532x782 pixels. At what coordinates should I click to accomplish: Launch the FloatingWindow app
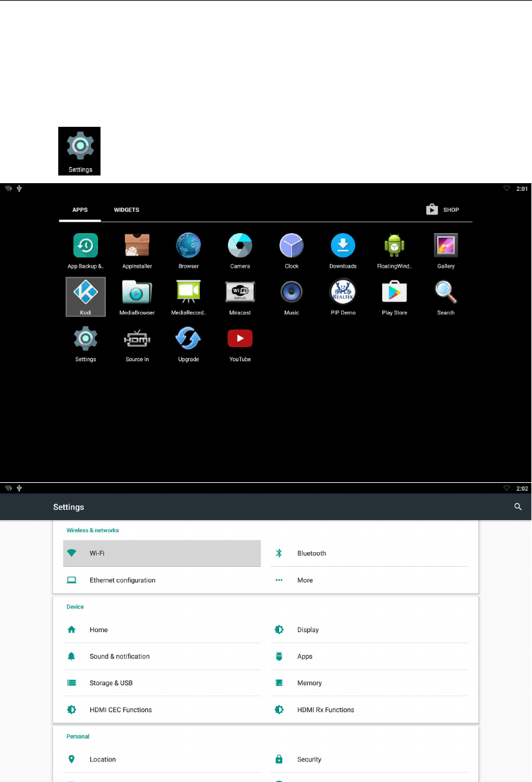[394, 250]
